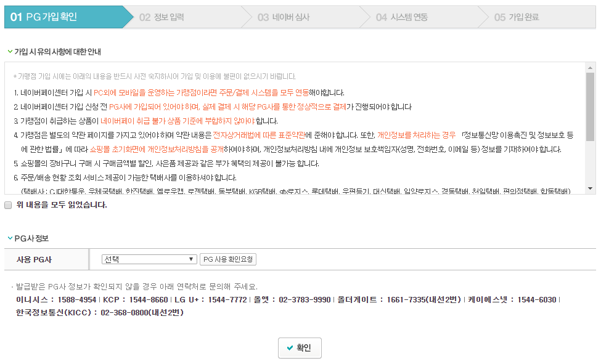
Task: Click 'LG U+ : 1544-7772' contact text
Action: tap(211, 299)
